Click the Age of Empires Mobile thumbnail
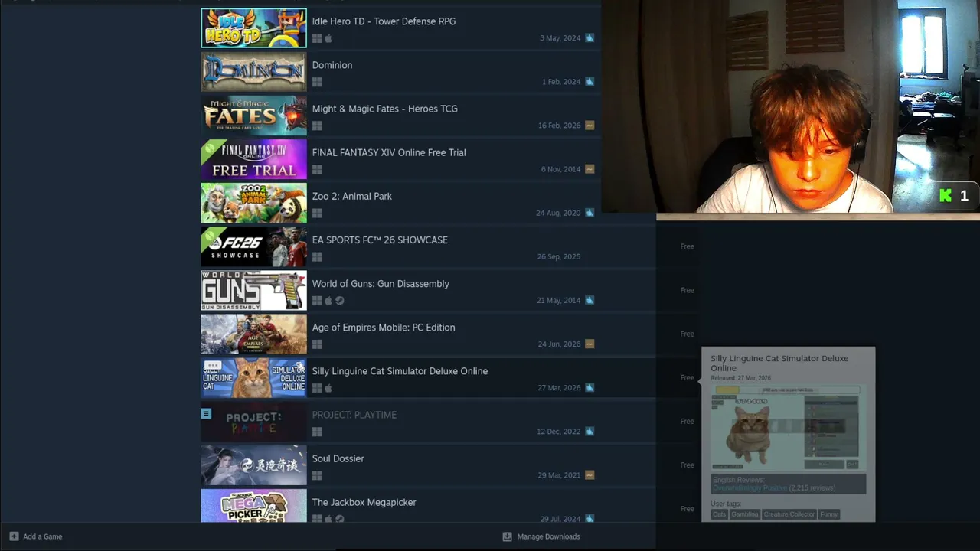The height and width of the screenshot is (551, 980). click(x=253, y=334)
